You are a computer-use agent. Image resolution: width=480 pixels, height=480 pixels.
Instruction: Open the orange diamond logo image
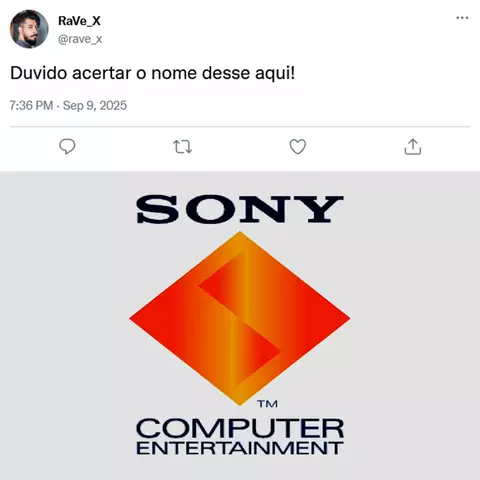click(240, 319)
